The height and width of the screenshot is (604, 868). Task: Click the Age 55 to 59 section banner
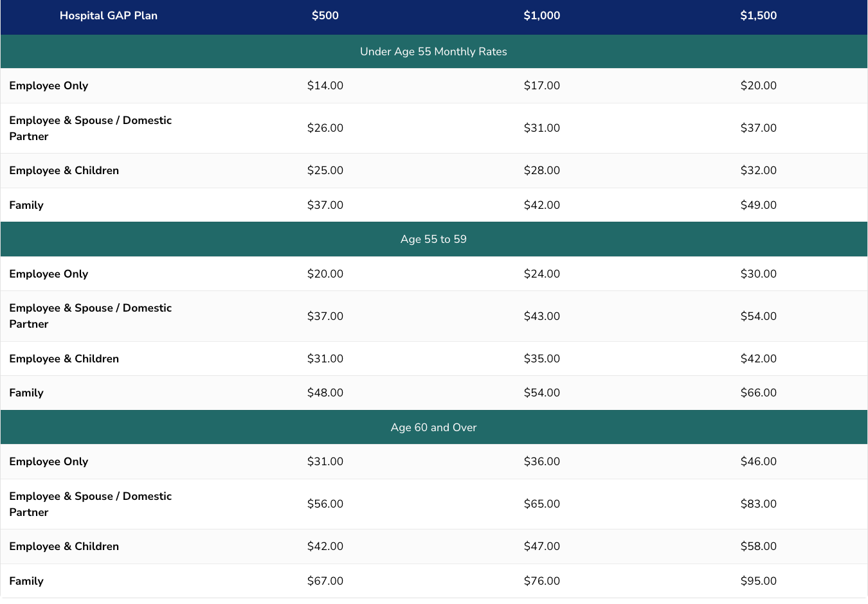tap(434, 239)
